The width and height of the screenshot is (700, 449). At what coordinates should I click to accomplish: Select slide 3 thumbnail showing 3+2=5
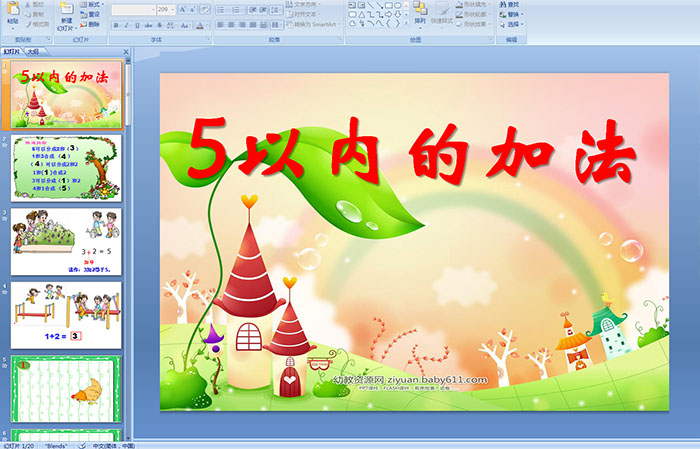point(66,241)
